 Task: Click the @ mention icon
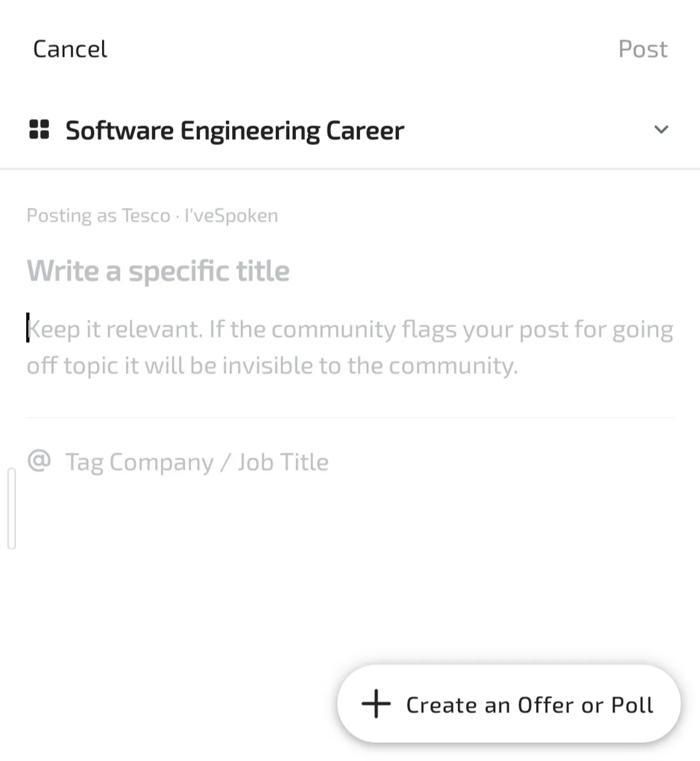(x=39, y=461)
